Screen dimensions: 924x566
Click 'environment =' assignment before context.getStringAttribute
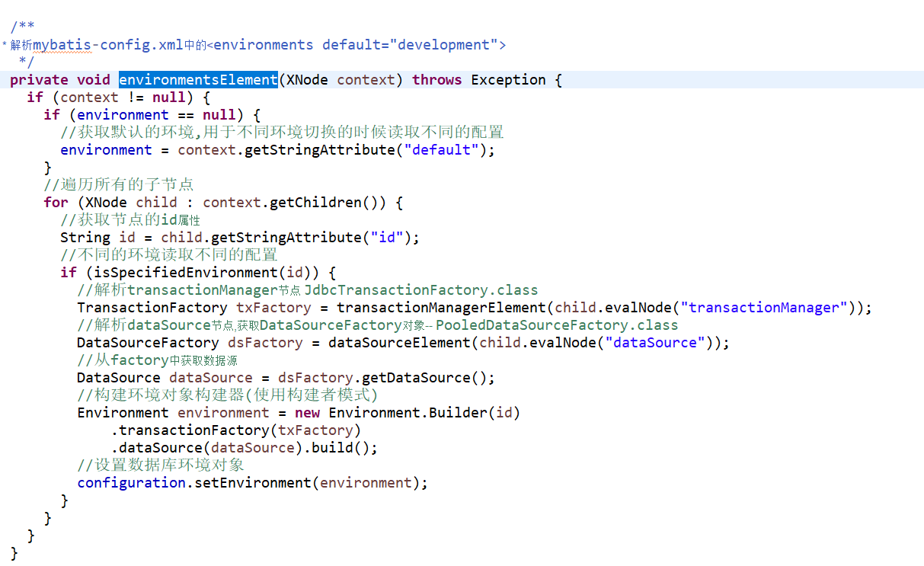(114, 150)
